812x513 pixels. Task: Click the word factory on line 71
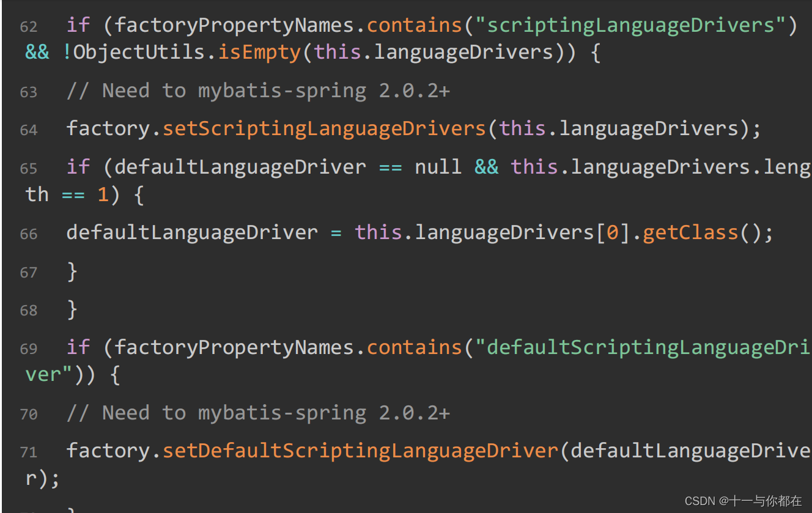(x=108, y=451)
